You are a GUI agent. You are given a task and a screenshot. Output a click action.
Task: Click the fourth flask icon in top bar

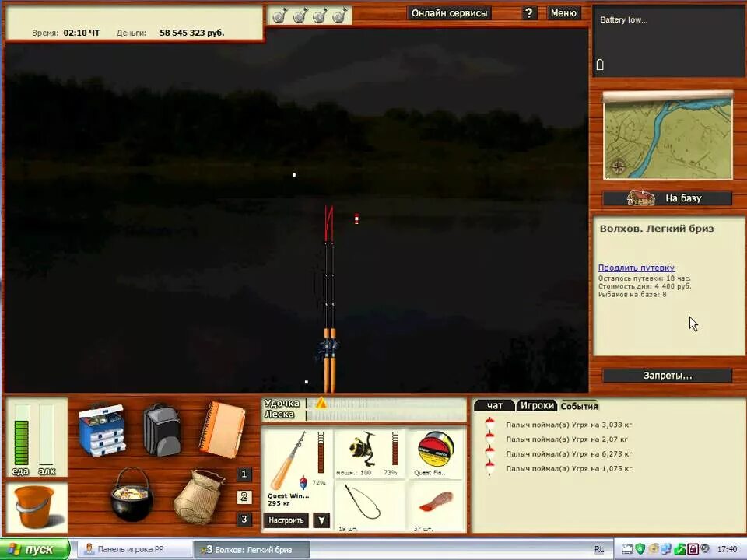coord(339,16)
